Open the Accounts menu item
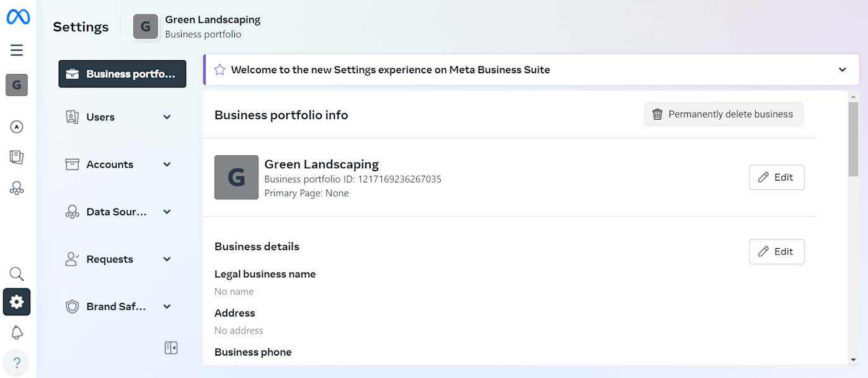The image size is (868, 378). (122, 164)
